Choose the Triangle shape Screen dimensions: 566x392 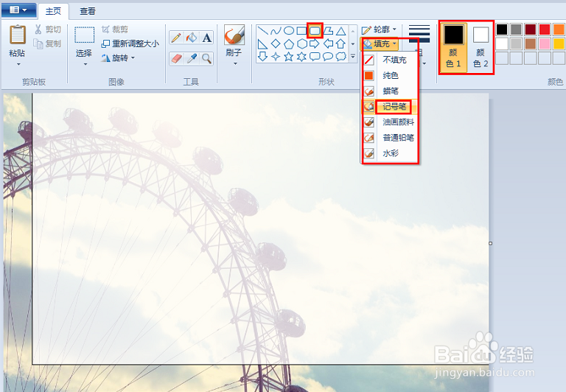[x=340, y=31]
